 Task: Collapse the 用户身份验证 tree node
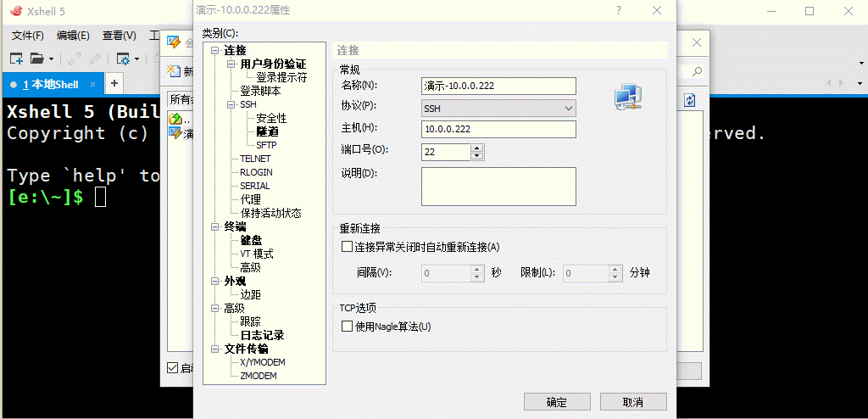(231, 64)
